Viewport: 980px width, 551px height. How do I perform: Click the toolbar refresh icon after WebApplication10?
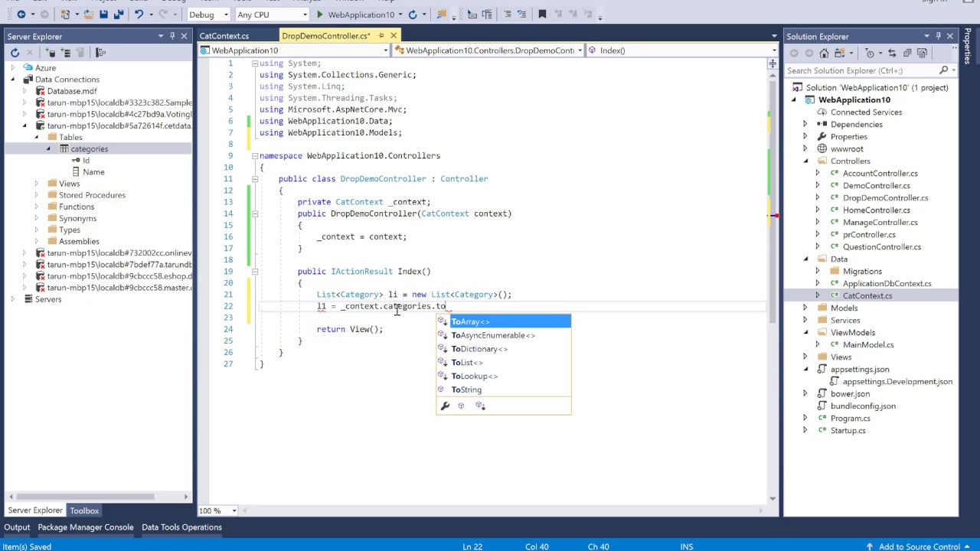413,14
